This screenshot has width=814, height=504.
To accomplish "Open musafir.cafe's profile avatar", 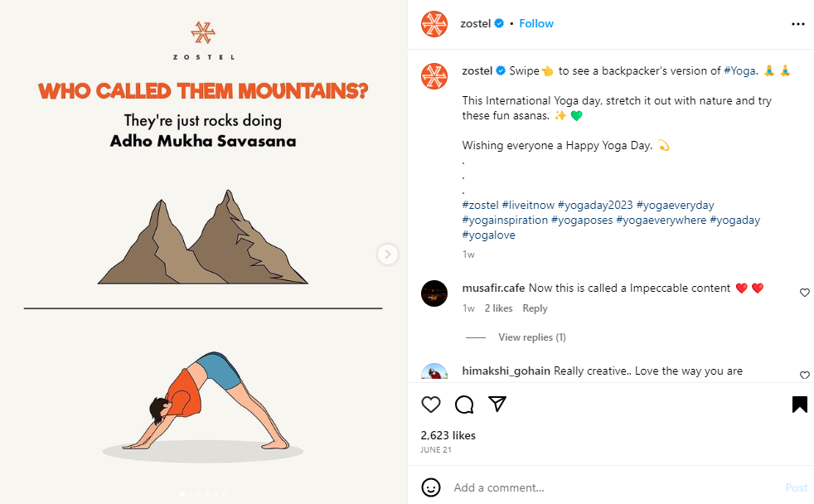I will (x=434, y=293).
